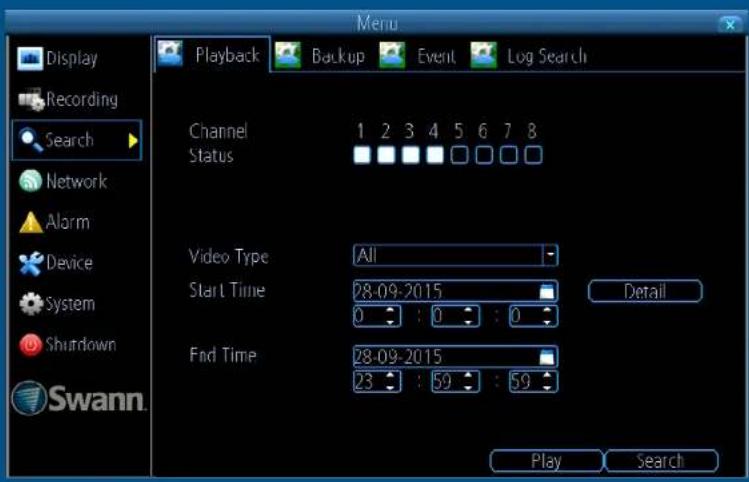Adjust End Time second spinner arrows

547,381
